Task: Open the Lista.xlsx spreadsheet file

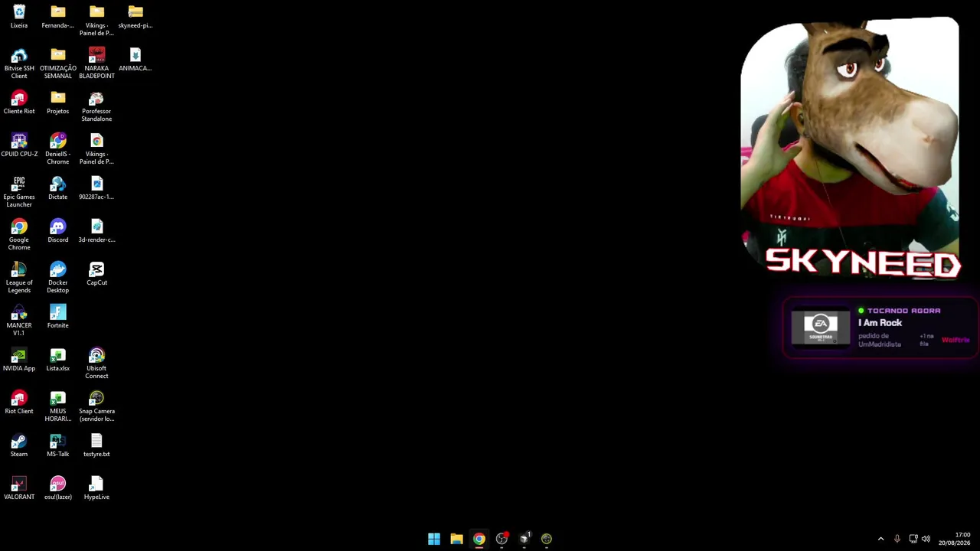Action: 58,360
